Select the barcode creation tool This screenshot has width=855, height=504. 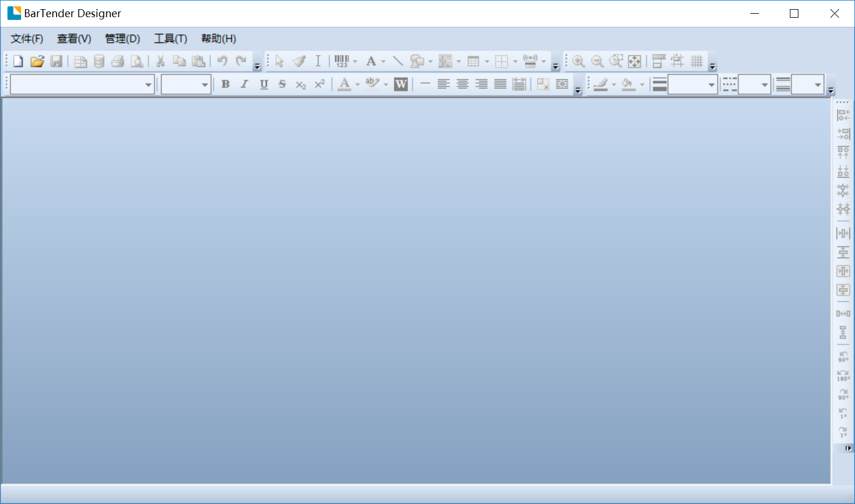[x=342, y=61]
